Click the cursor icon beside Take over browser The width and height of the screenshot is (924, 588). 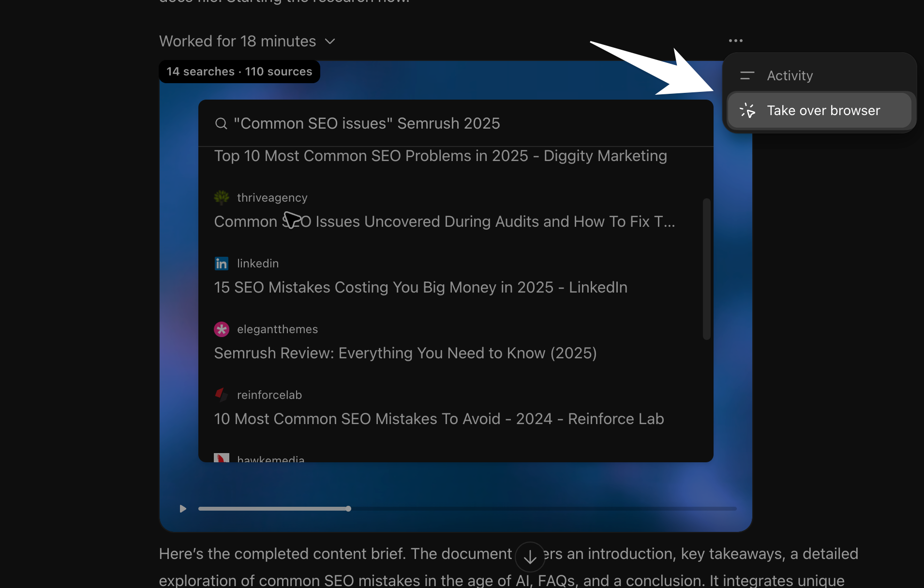tap(747, 110)
